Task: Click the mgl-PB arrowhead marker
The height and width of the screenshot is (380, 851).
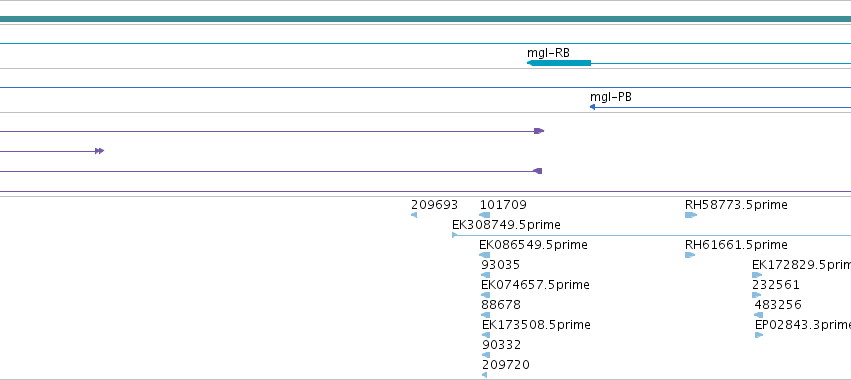Action: click(593, 107)
